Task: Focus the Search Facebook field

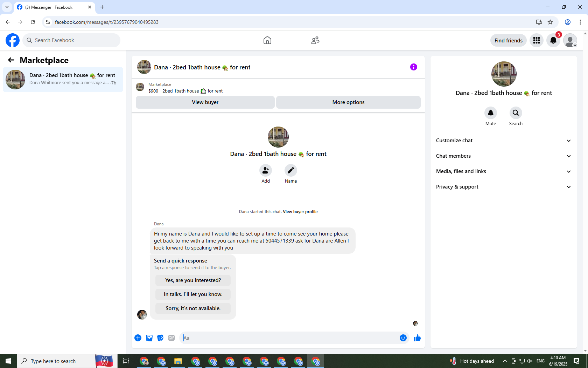Action: 71,40
